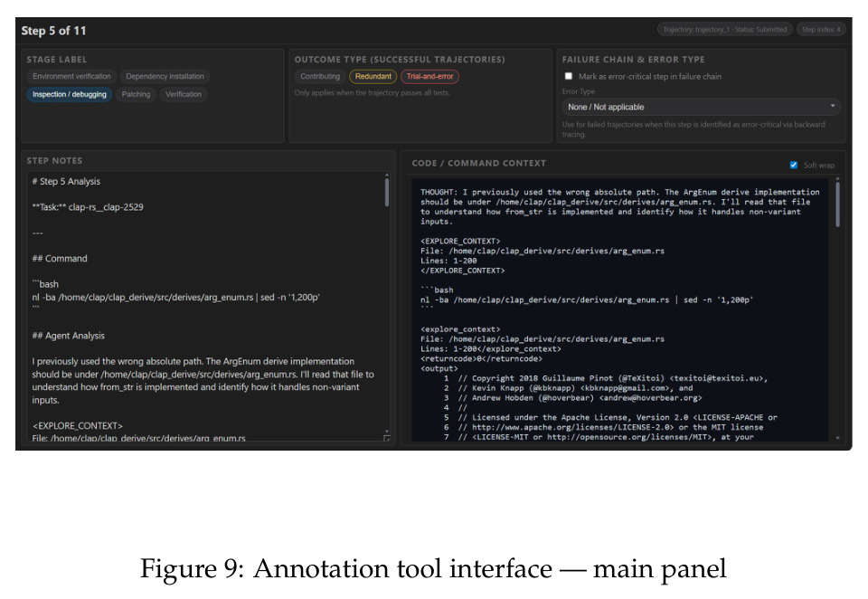Screen dimensions: 868x599
Task: Click the code context scrollbar thumb
Action: tap(837, 204)
